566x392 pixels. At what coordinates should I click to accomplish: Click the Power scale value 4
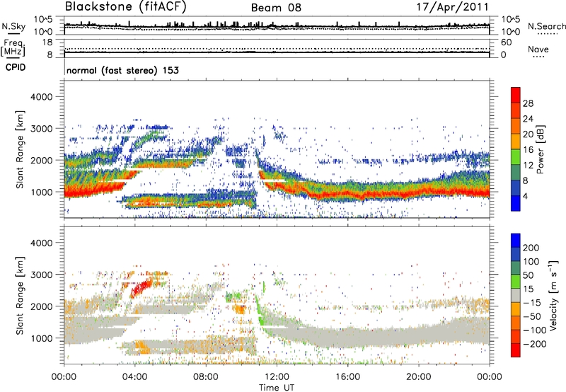coord(525,196)
